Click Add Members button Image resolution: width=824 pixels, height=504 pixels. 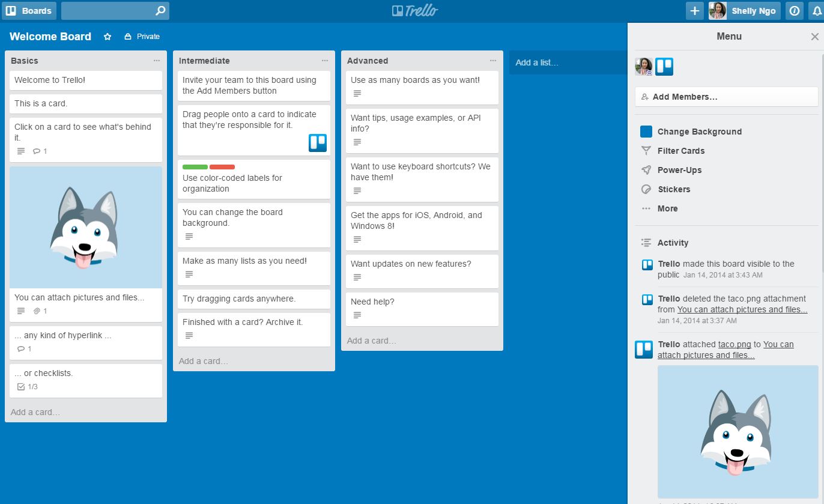[727, 97]
